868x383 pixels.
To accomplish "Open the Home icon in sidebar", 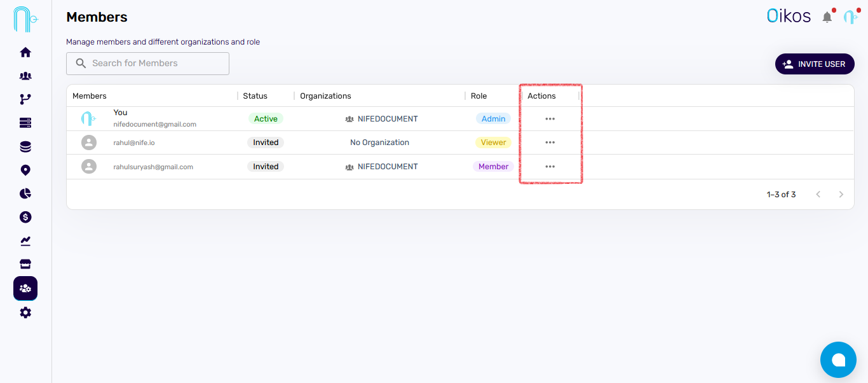I will point(25,52).
